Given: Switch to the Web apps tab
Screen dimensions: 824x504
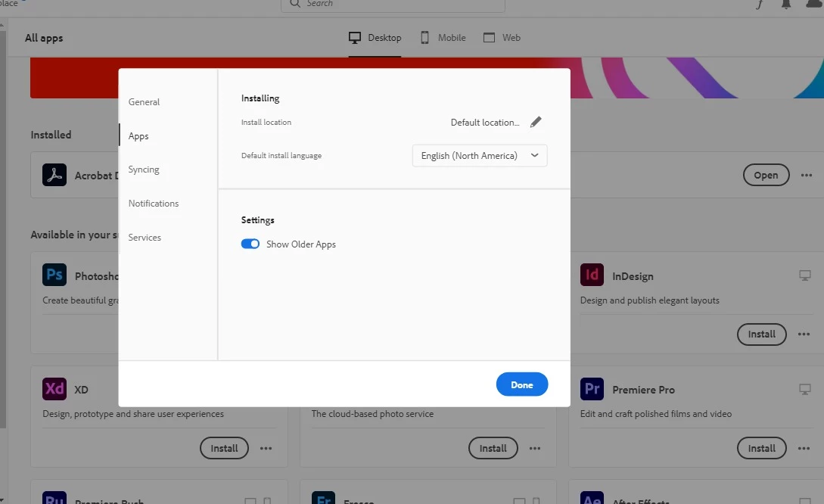Looking at the screenshot, I should click(x=502, y=38).
